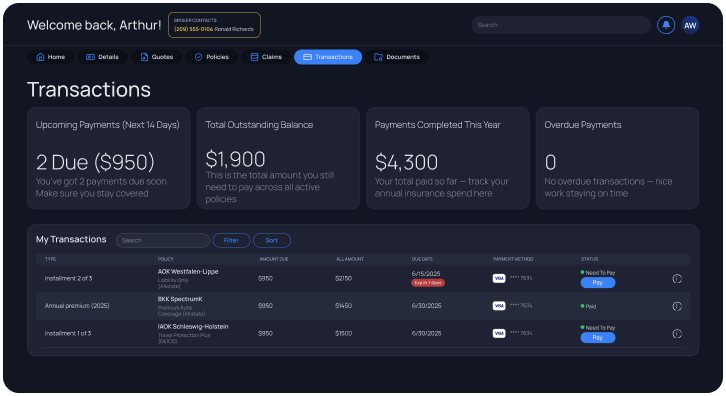Screen dimensions: 726x396
Task: Open the AW user avatar menu
Action: pyautogui.click(x=690, y=25)
